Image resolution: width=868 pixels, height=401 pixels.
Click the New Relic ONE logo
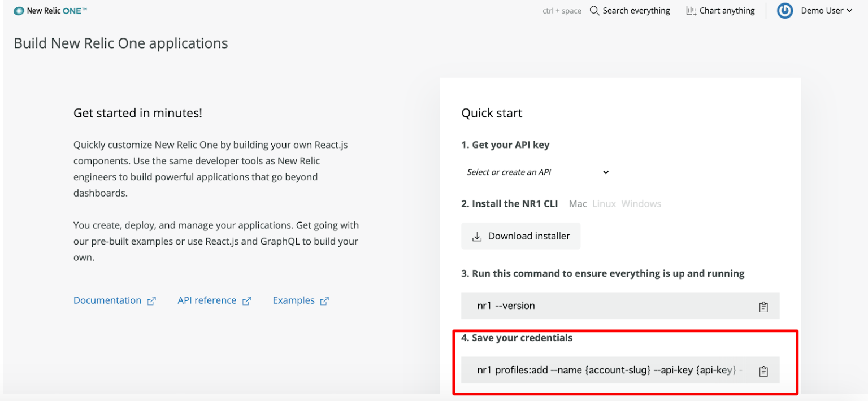50,11
